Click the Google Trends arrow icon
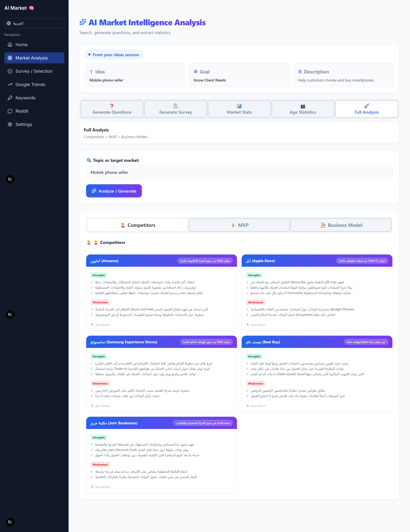The height and width of the screenshot is (532, 410). click(x=10, y=85)
